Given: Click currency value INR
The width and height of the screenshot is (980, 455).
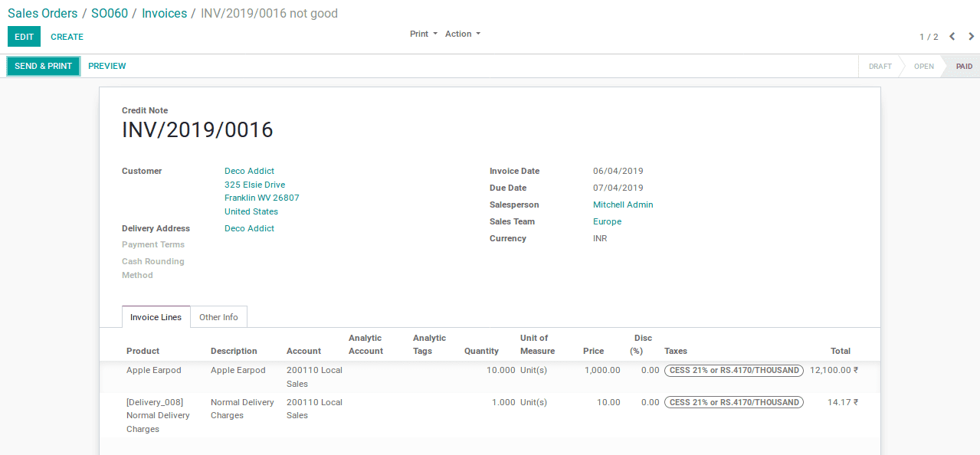Looking at the screenshot, I should point(600,238).
